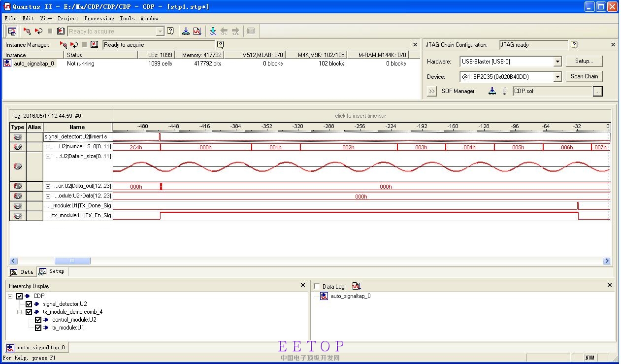Click the blue download arrow toolbar icon
Screen dimensions: 621x364
213,31
